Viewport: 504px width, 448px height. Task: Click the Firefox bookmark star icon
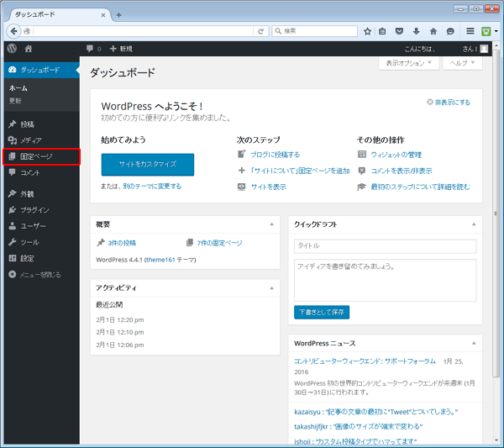[367, 31]
